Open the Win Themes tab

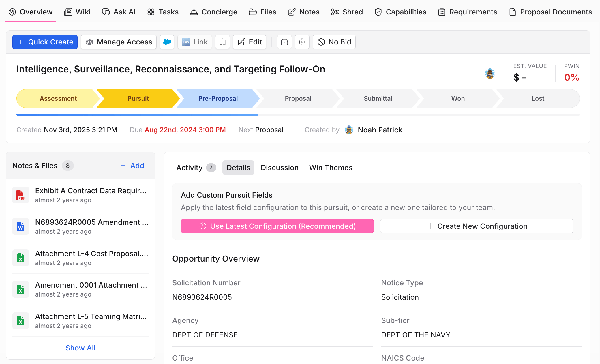tap(331, 168)
